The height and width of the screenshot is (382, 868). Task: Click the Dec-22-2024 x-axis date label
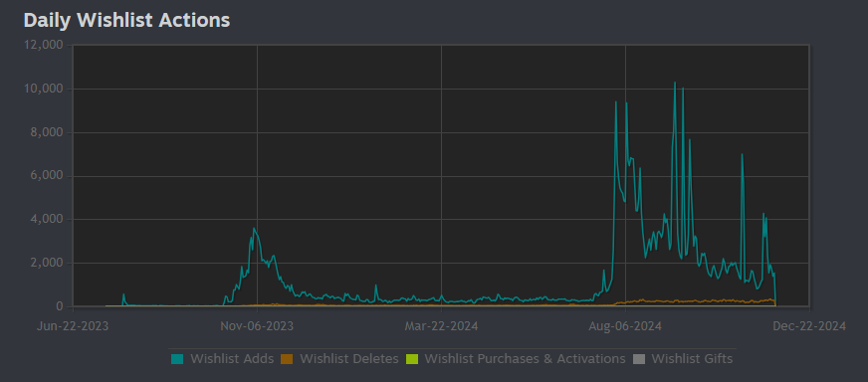[x=810, y=326]
